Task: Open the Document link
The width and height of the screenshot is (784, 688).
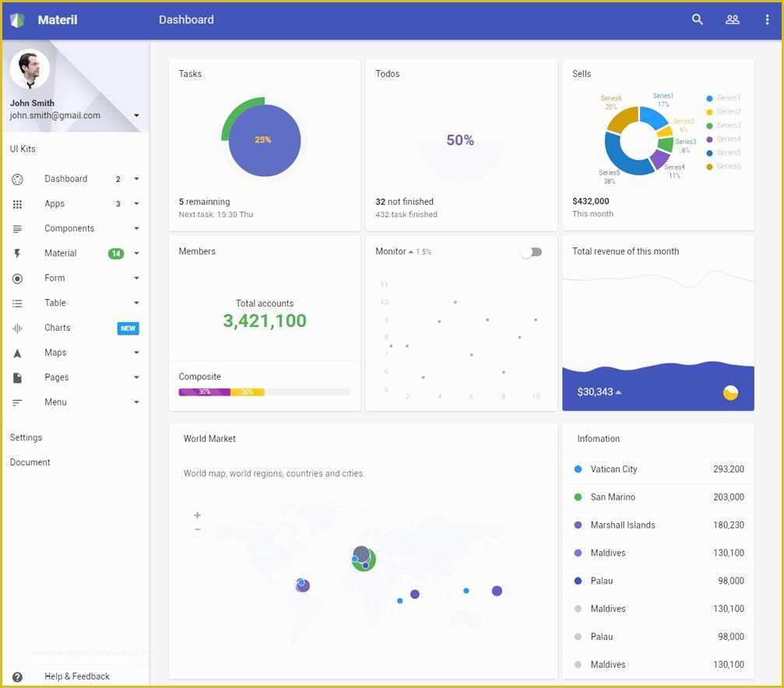Action: (x=30, y=462)
